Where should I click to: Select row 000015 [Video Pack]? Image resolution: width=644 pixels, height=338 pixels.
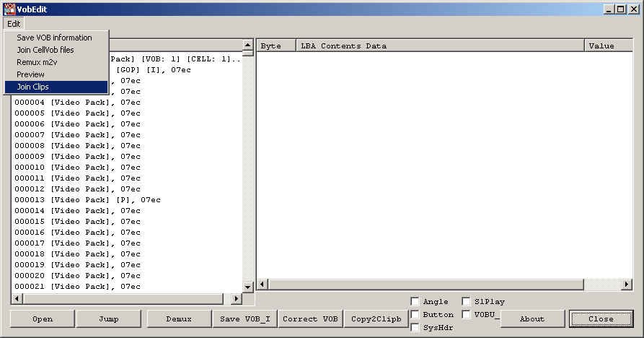point(77,221)
